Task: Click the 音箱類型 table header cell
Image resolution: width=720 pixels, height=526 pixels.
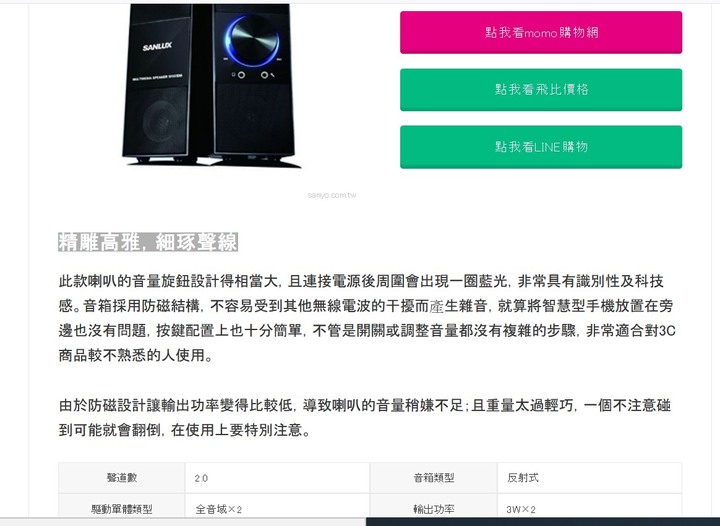Action: point(433,478)
